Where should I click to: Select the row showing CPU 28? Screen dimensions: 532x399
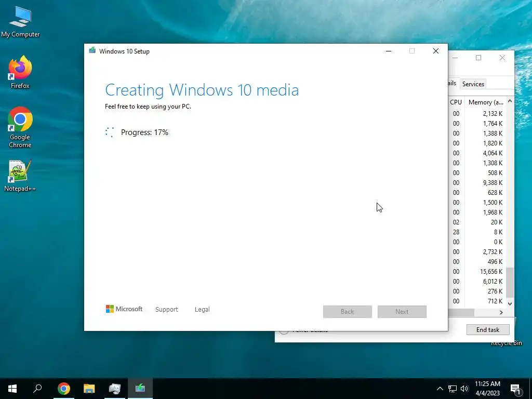pos(477,232)
